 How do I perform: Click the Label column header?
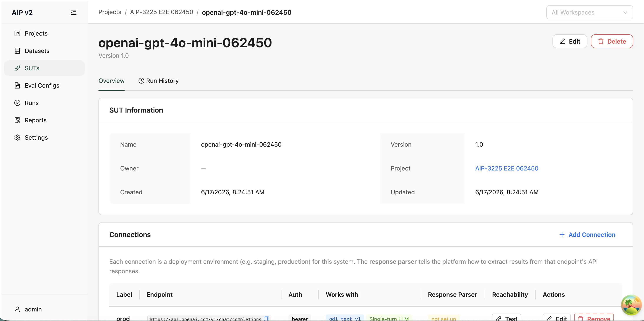point(124,295)
